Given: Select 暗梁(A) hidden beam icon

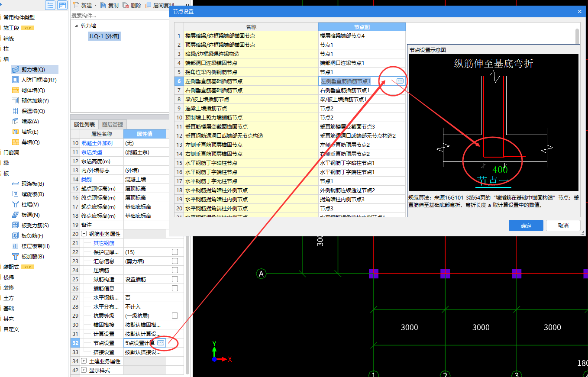Looking at the screenshot, I should point(16,121).
